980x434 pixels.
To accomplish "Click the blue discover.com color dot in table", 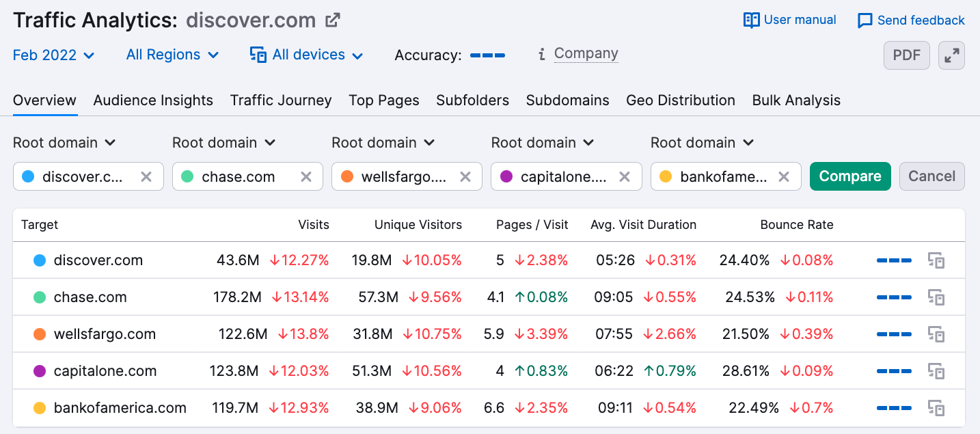I will (x=40, y=260).
